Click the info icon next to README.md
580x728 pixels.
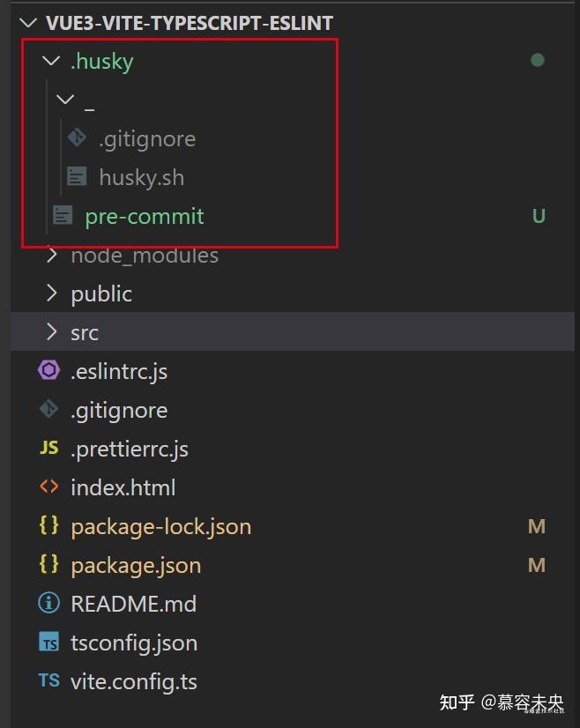48,603
